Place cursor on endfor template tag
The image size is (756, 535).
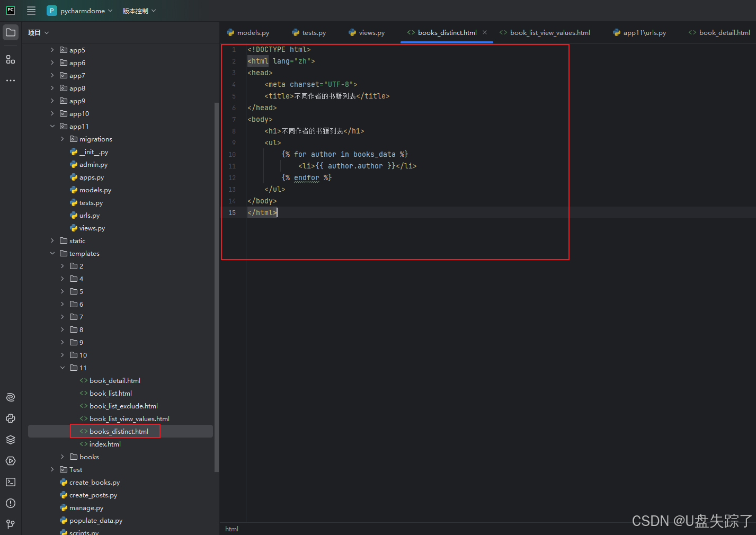[x=307, y=177]
